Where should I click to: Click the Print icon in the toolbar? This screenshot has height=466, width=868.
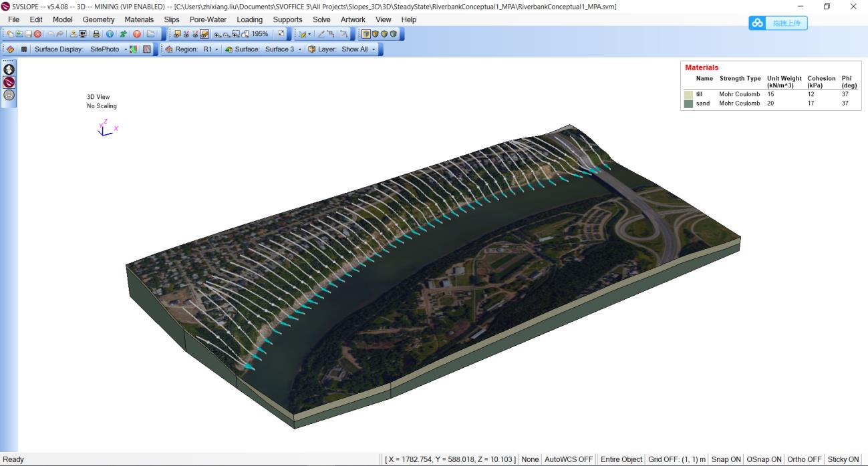(96, 34)
